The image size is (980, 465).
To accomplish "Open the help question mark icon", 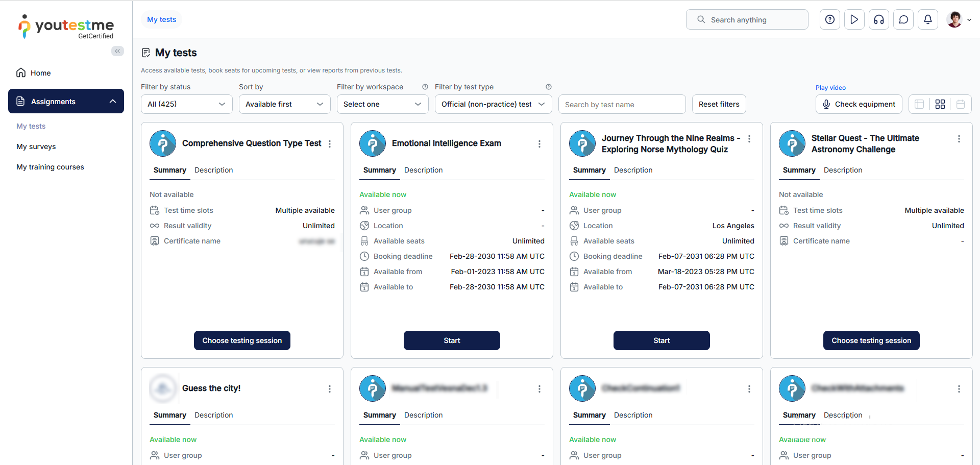I will [x=830, y=19].
